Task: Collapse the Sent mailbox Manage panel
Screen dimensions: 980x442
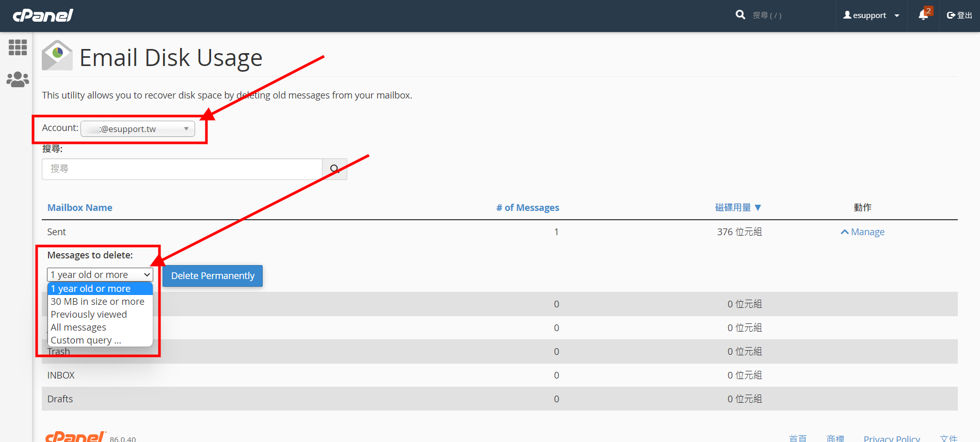Action: pyautogui.click(x=862, y=232)
